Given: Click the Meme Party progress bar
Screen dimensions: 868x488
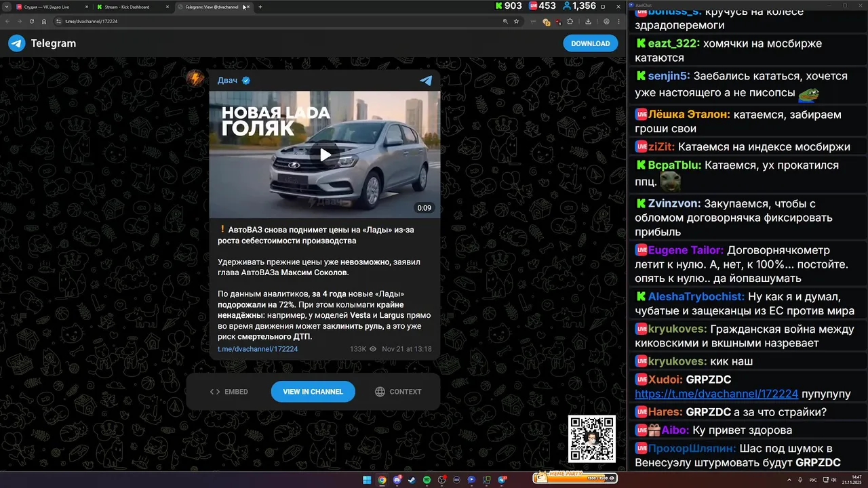Looking at the screenshot, I should [574, 478].
